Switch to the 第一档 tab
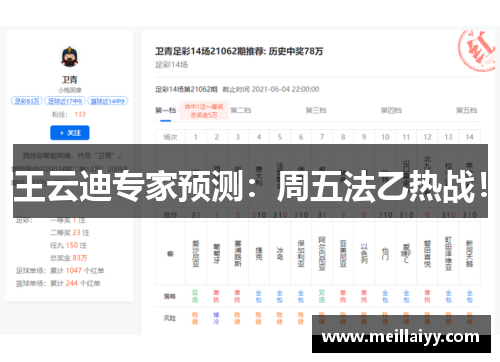500x362 pixels. coord(165,110)
